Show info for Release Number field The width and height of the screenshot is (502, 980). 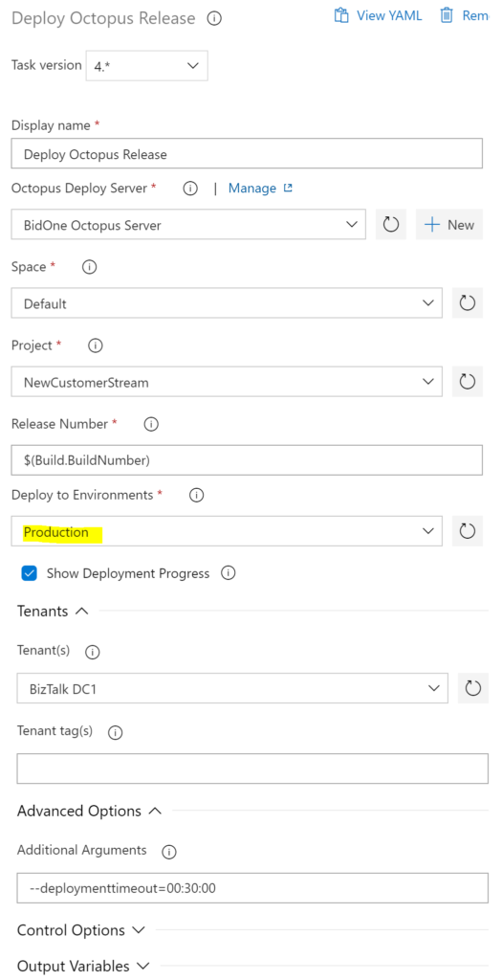pos(151,424)
